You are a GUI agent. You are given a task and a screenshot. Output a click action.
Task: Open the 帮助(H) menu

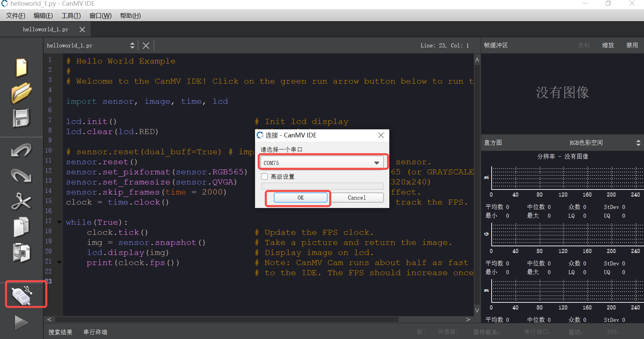[130, 16]
